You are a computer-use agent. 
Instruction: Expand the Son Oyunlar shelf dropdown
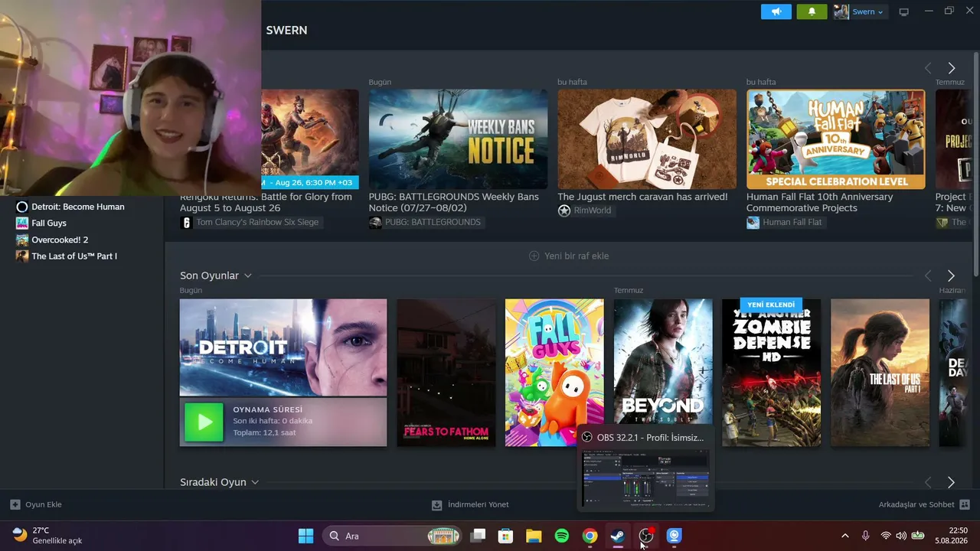tap(247, 275)
